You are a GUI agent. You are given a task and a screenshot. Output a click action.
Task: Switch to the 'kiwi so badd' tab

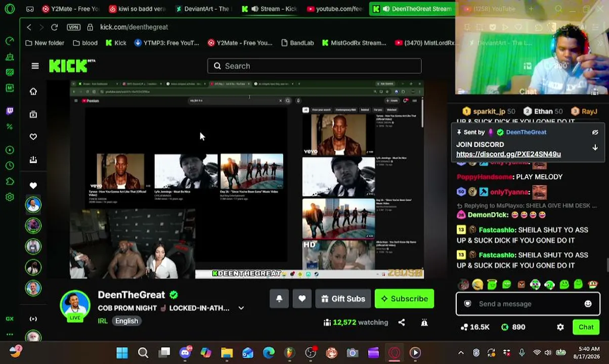pos(138,9)
